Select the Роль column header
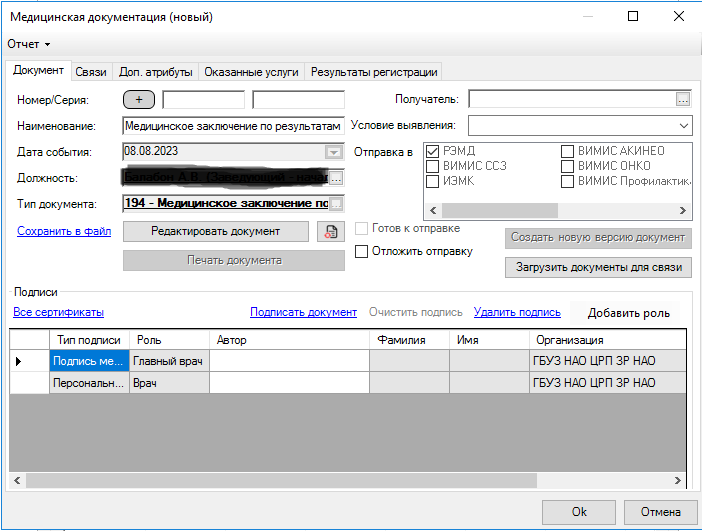Image resolution: width=702 pixels, height=531 pixels. coord(169,340)
